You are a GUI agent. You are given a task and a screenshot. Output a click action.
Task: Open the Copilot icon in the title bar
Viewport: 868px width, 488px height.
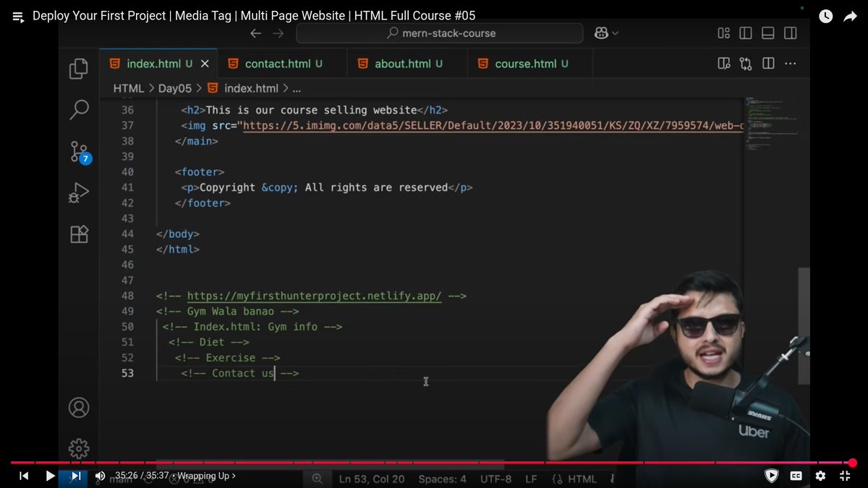[x=600, y=33]
